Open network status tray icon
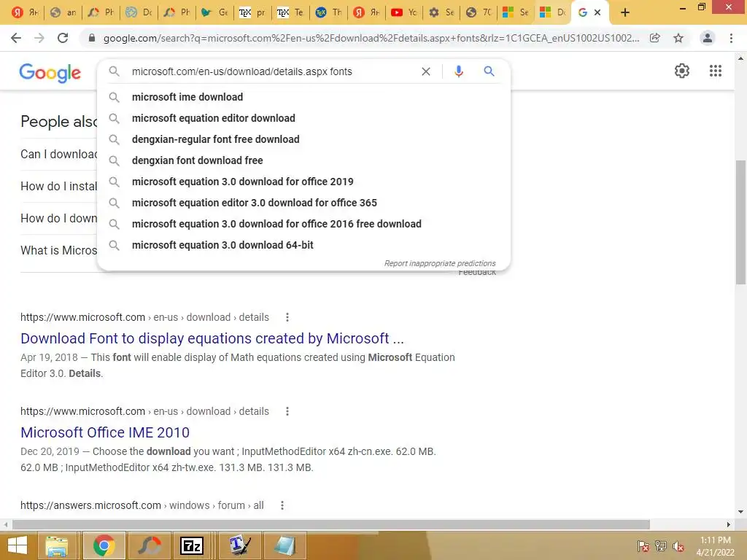The image size is (747, 560). coord(661,546)
